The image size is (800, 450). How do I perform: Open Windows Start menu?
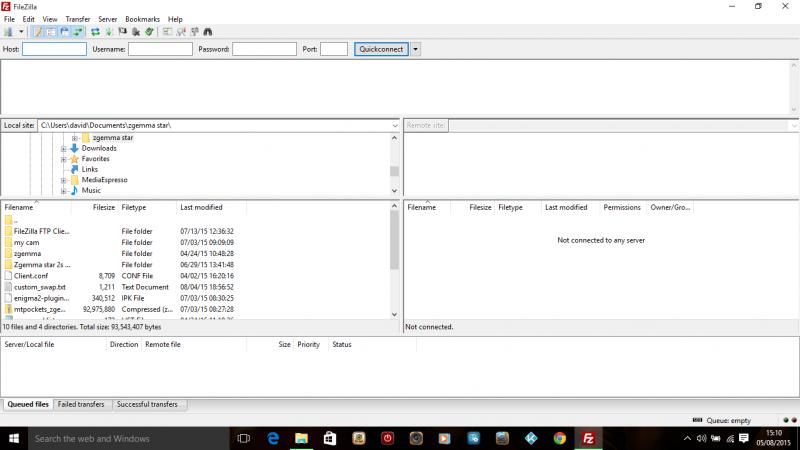coord(14,438)
